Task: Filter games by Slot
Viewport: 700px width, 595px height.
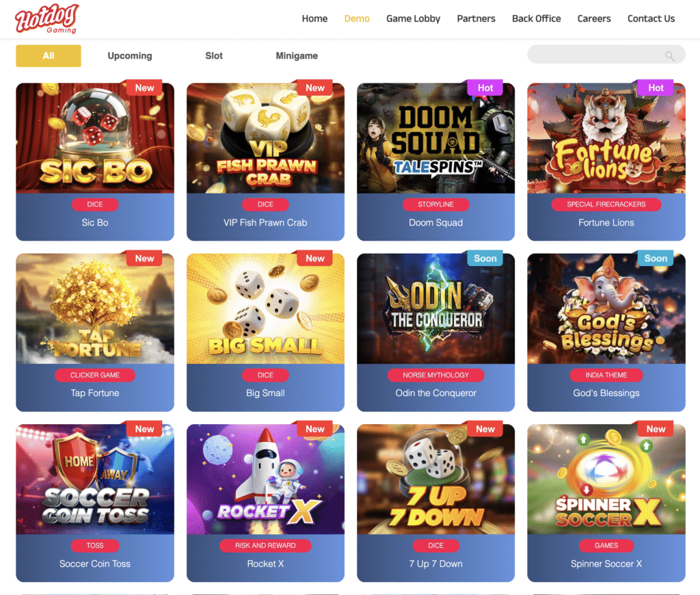Action: pos(214,56)
